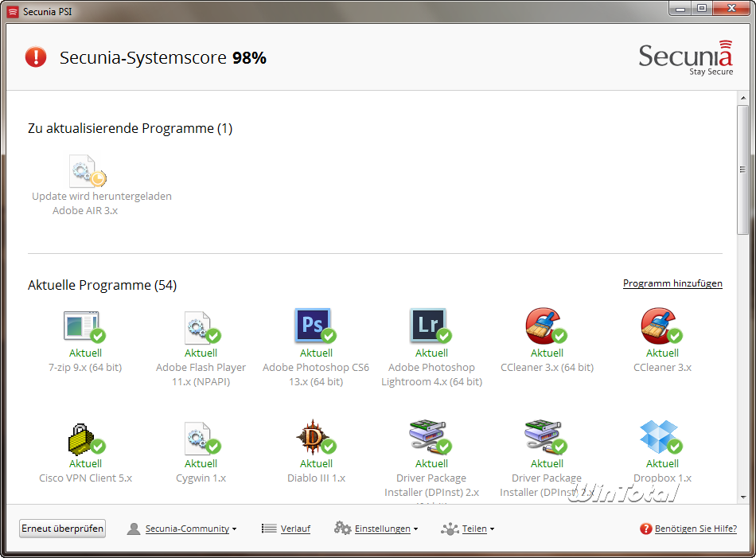
Task: Select the Cygwin 1.x icon
Action: [x=202, y=438]
